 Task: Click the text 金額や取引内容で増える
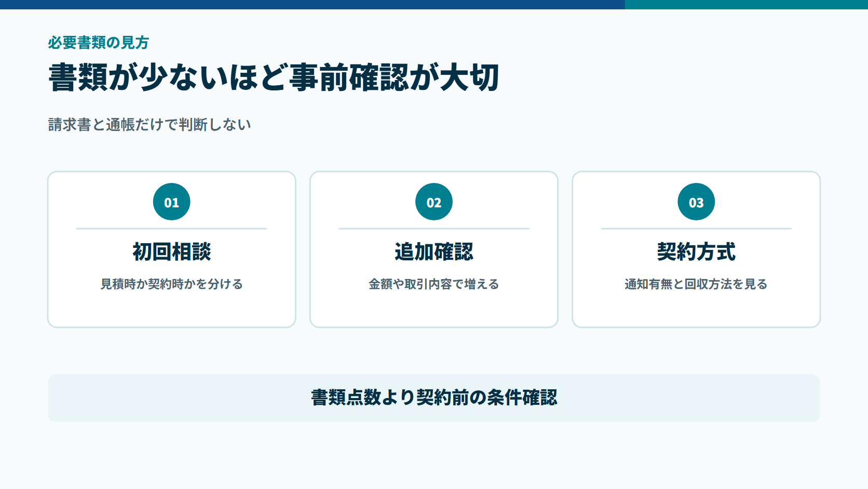tap(434, 284)
